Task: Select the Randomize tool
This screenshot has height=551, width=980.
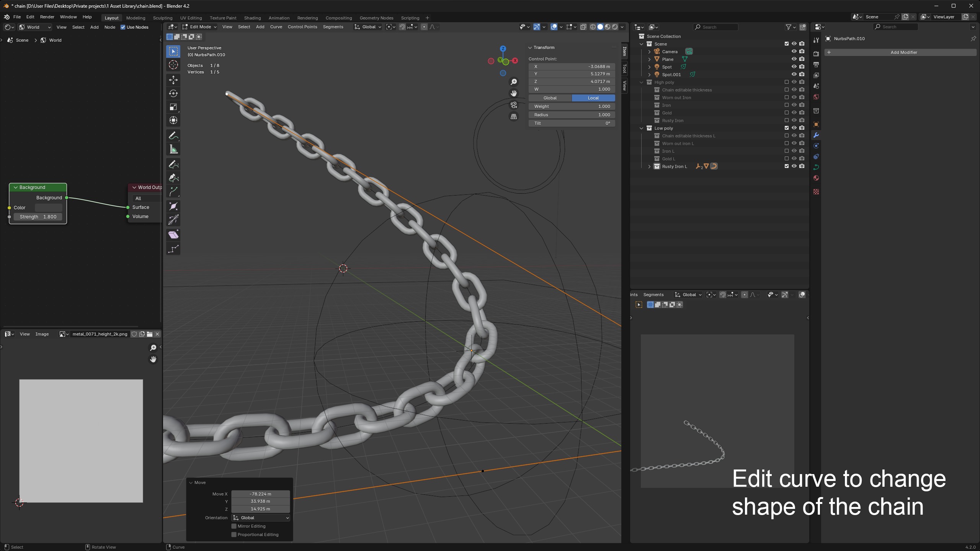Action: [x=173, y=249]
